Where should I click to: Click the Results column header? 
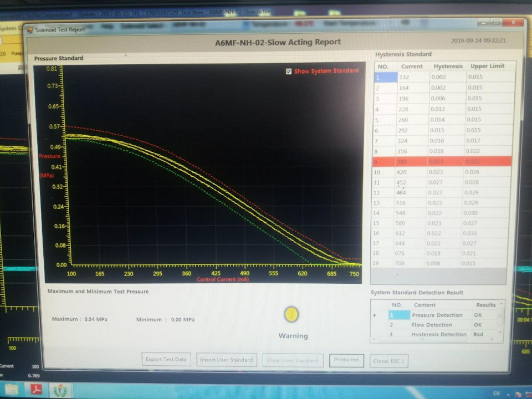point(485,305)
